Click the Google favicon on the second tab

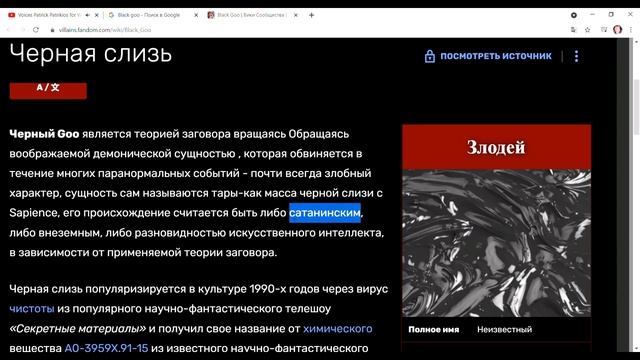111,15
